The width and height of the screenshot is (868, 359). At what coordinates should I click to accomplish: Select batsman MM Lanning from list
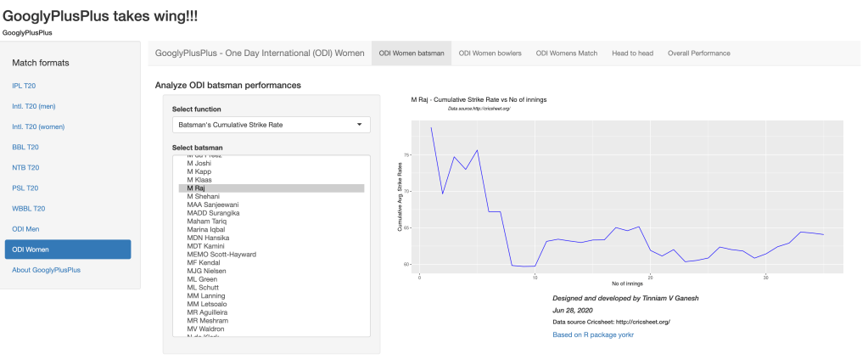coord(205,295)
